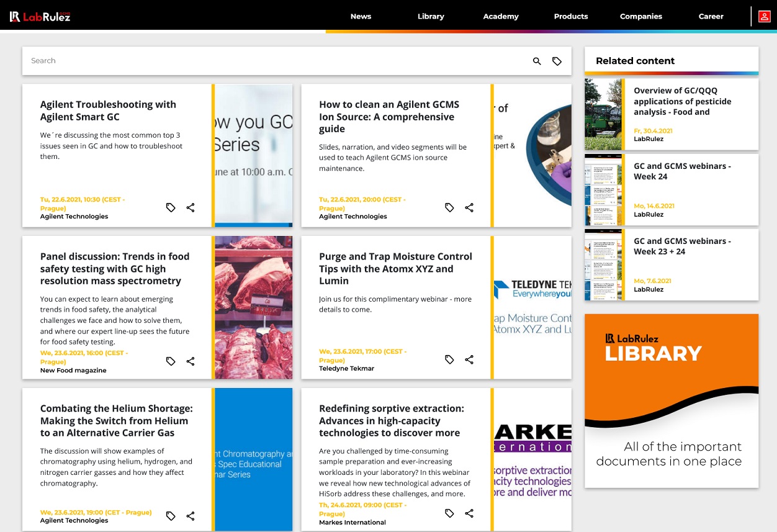Screen dimensions: 777x532
Task: Click the GCMS ion source card image
Action: 532,155
